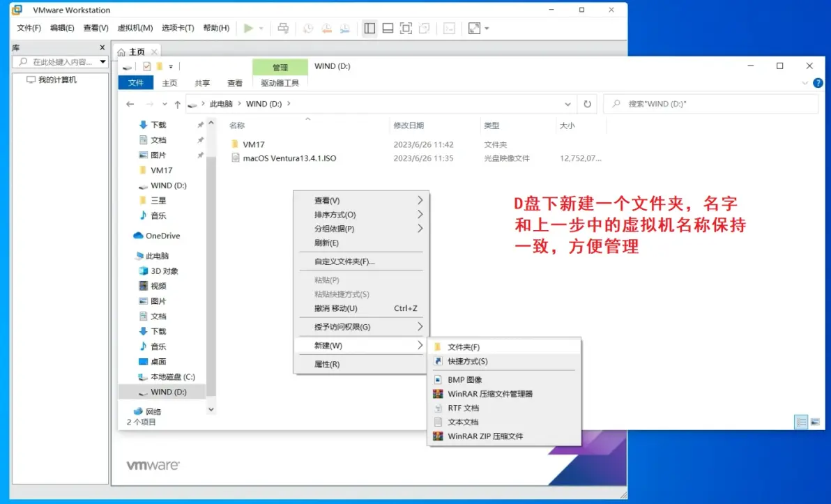The image size is (831, 504).
Task: Switch to details view icon in status bar
Action: [801, 422]
